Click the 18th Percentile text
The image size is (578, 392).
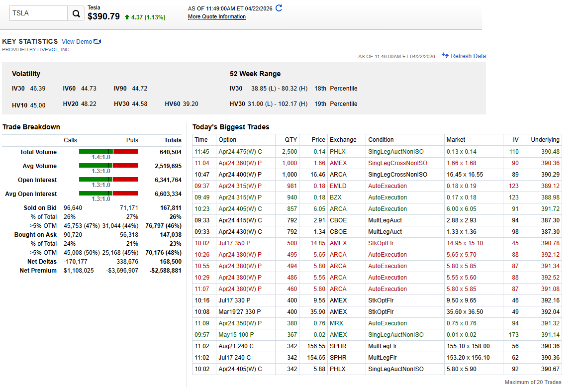tap(336, 89)
